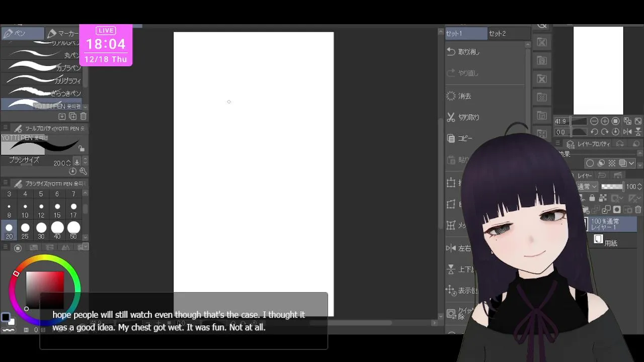
Task: Click the navigator canvas thumbnail
Action: tap(598, 70)
